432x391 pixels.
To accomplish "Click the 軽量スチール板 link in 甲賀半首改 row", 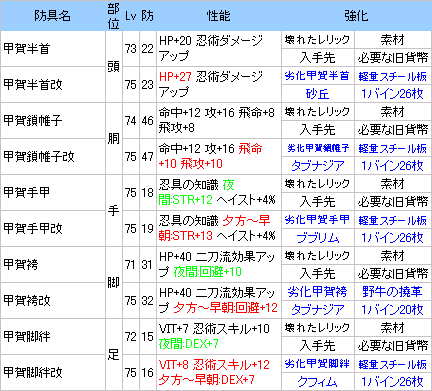I will pos(392,76).
